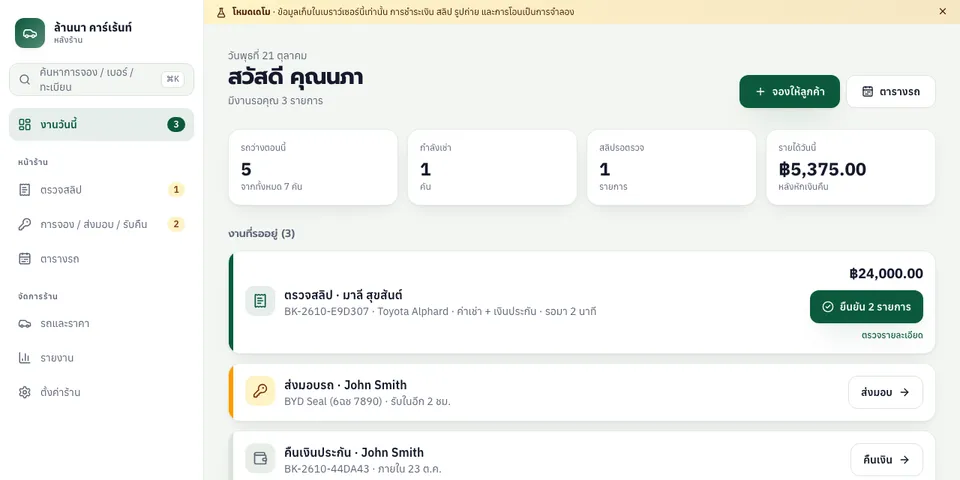960x480 pixels.
Task: Click งานที่รออยู่ (3) section heading
Action: [x=261, y=233]
